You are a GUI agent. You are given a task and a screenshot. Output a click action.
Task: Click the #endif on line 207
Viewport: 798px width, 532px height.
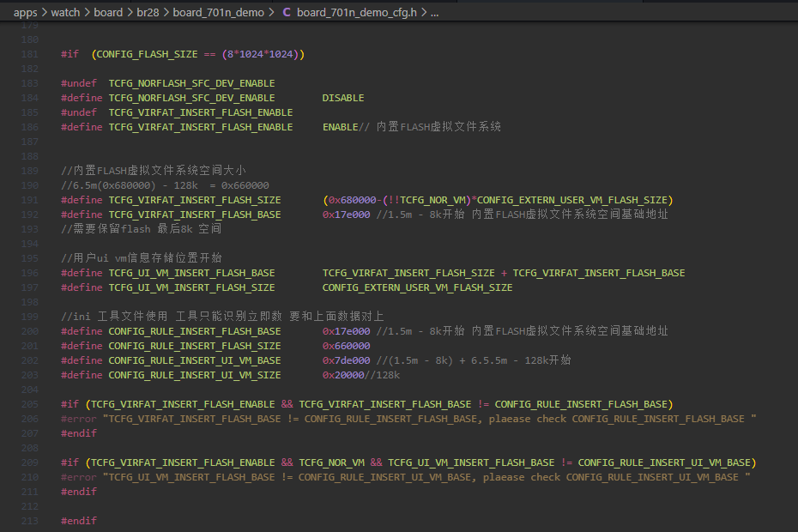point(79,433)
